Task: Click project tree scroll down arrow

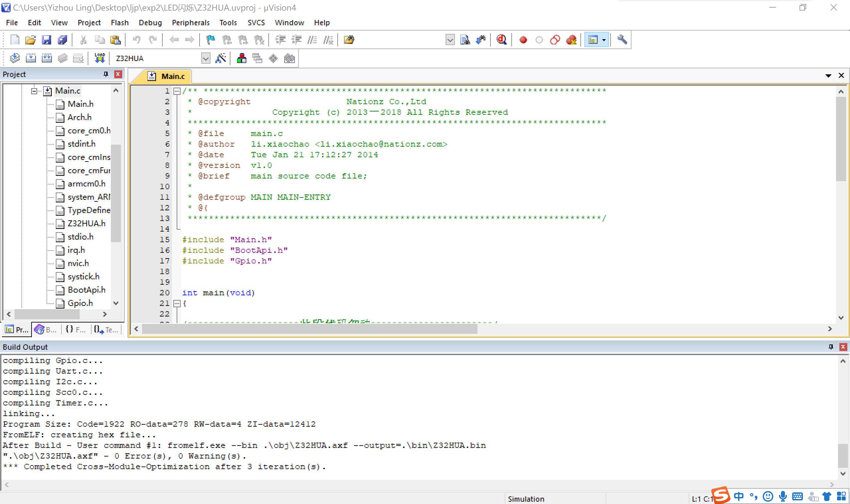Action: (116, 303)
